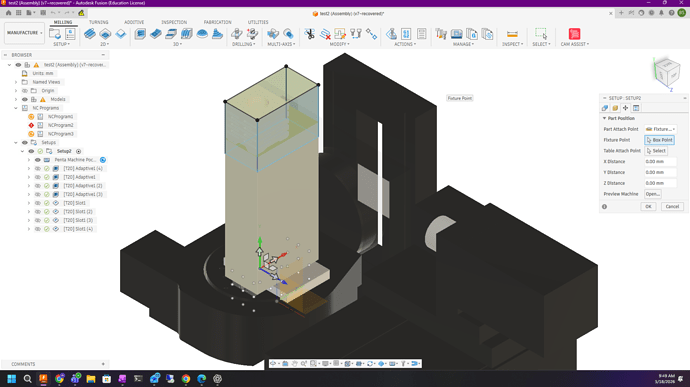
Task: Switch to the TURNING tab
Action: click(x=99, y=22)
